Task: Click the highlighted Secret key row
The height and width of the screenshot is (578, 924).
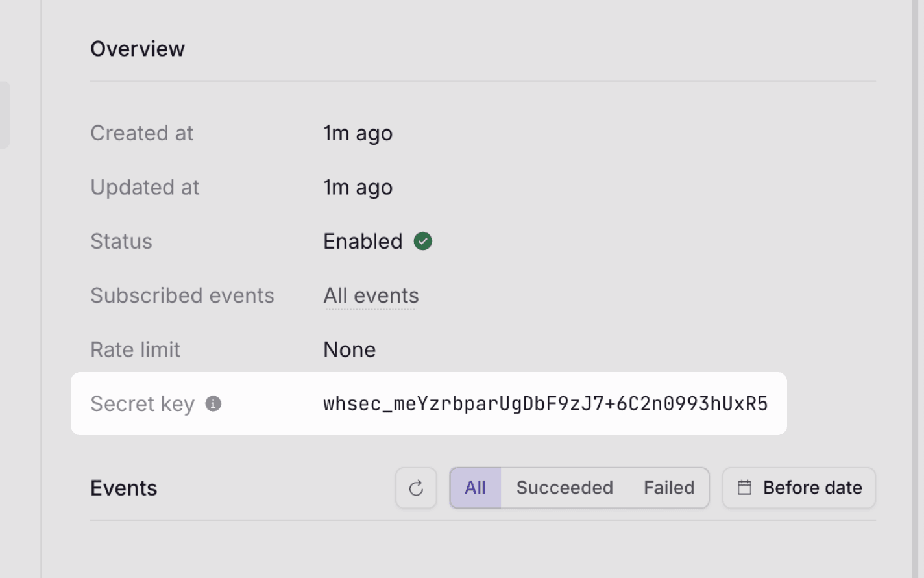Action: tap(428, 403)
